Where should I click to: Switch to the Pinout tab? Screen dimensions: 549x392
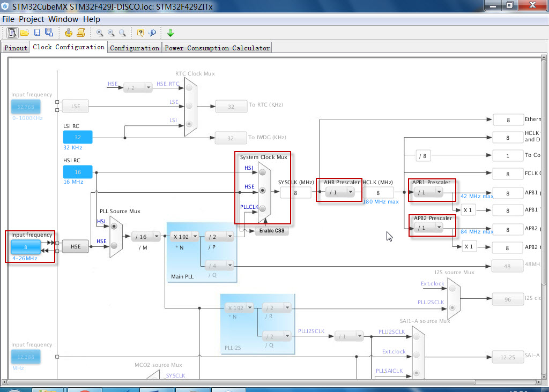pyautogui.click(x=16, y=48)
